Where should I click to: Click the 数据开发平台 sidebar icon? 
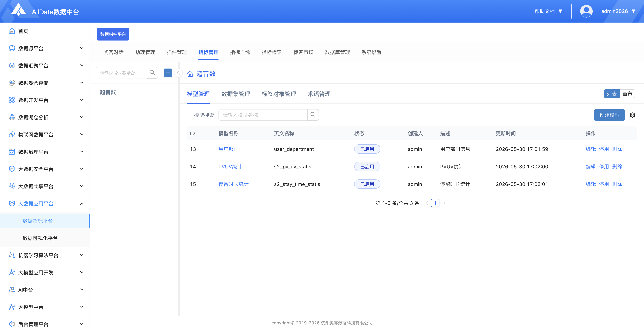tap(12, 100)
